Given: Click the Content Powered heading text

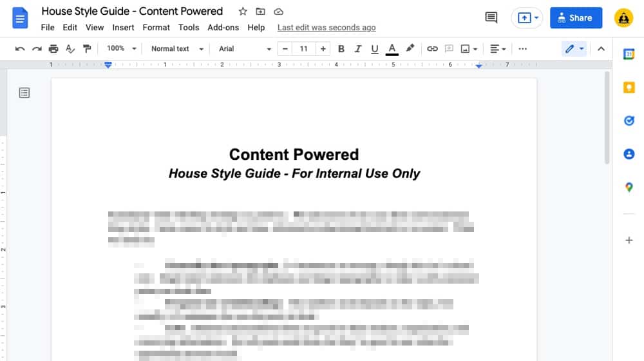Looking at the screenshot, I should pyautogui.click(x=294, y=155).
